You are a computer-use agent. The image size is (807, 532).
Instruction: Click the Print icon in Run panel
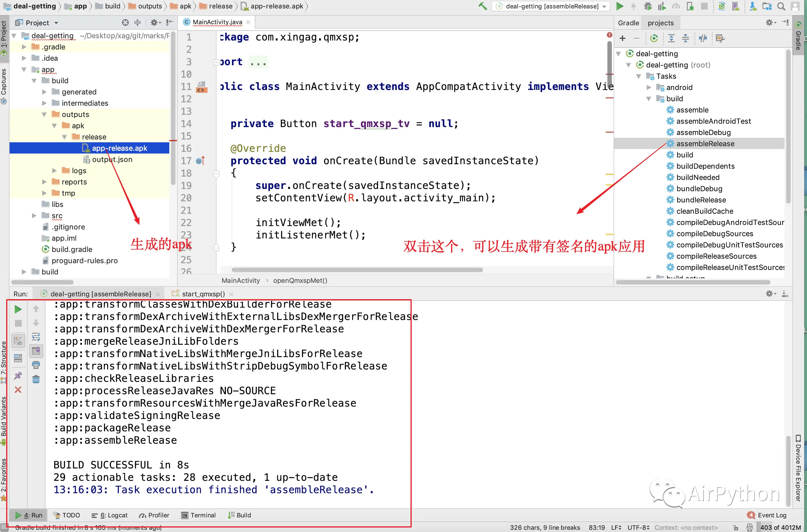[x=36, y=365]
